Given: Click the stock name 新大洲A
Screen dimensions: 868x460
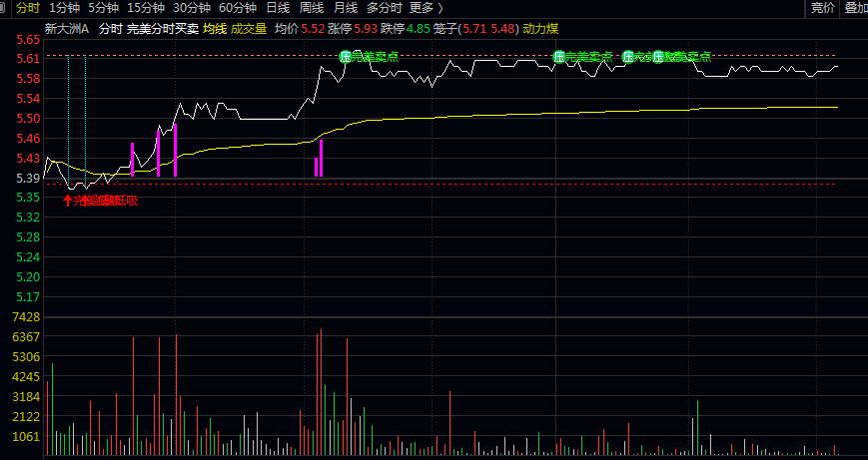Looking at the screenshot, I should (67, 29).
